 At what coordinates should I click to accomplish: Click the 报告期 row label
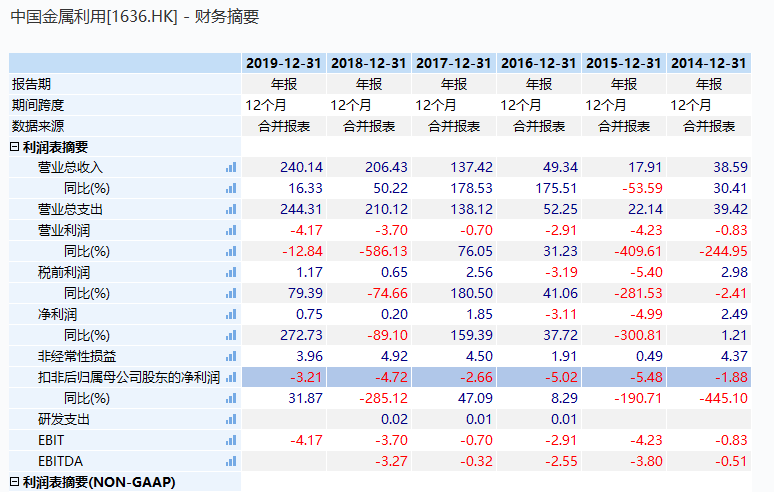(x=31, y=84)
